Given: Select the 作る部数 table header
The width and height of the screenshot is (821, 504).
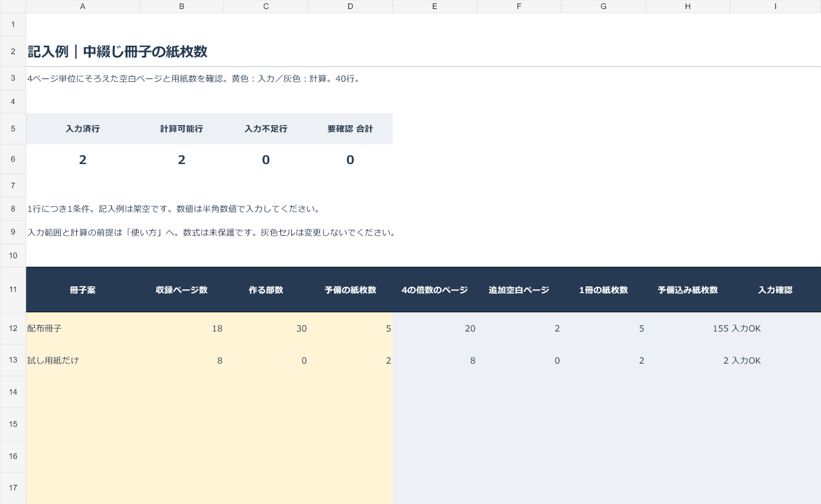Looking at the screenshot, I should [266, 290].
